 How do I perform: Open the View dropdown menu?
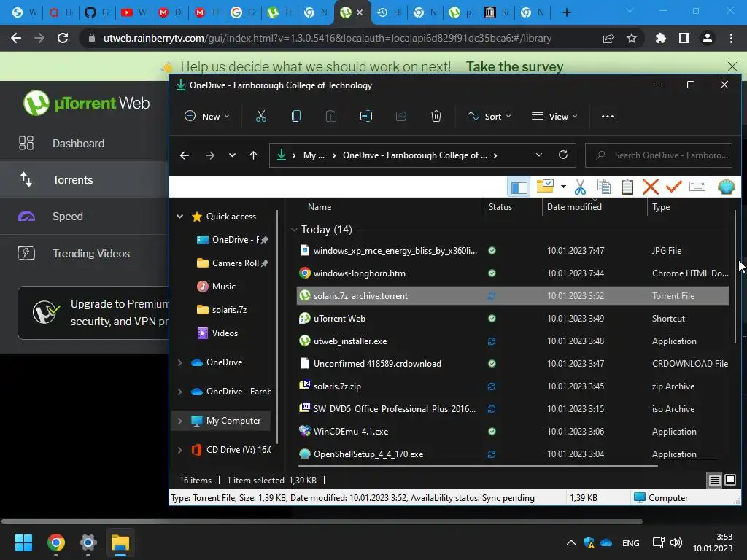pos(554,116)
